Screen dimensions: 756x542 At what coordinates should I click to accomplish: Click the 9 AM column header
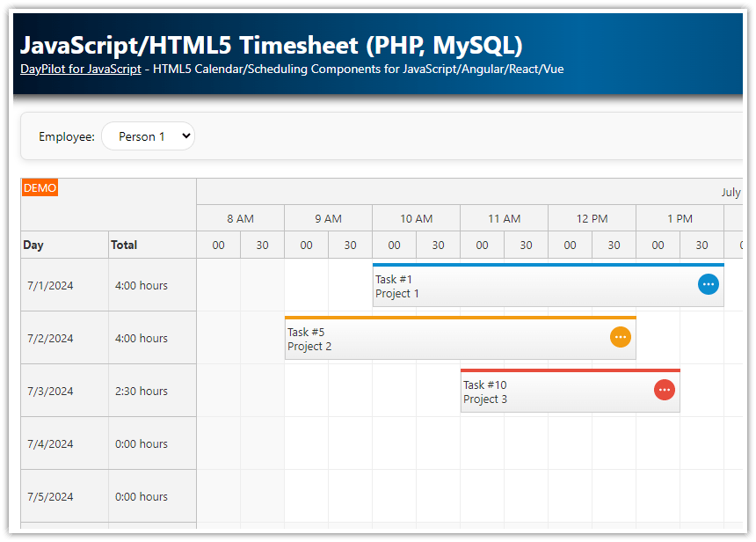328,218
